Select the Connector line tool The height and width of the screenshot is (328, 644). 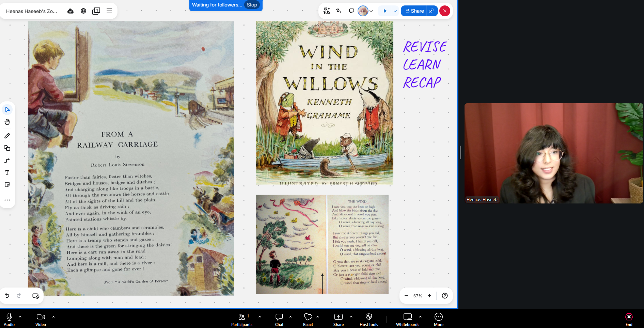[7, 160]
